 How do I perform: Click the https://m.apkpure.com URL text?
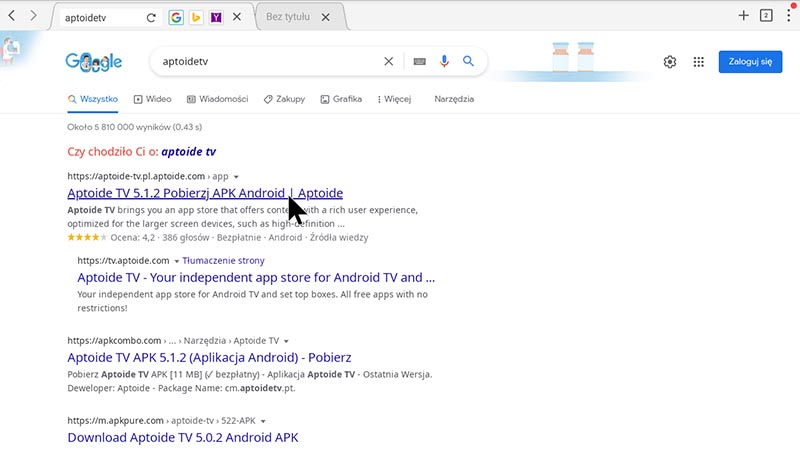[x=115, y=420]
